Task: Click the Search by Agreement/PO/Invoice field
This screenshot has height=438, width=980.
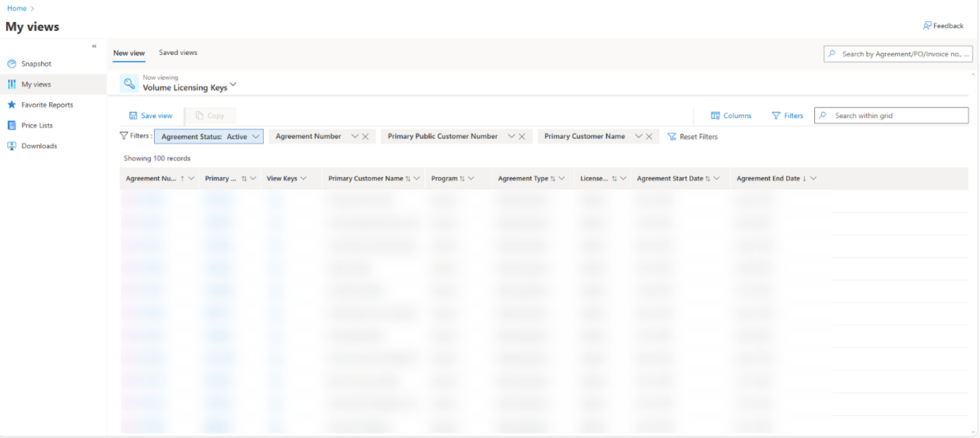Action: tap(898, 53)
